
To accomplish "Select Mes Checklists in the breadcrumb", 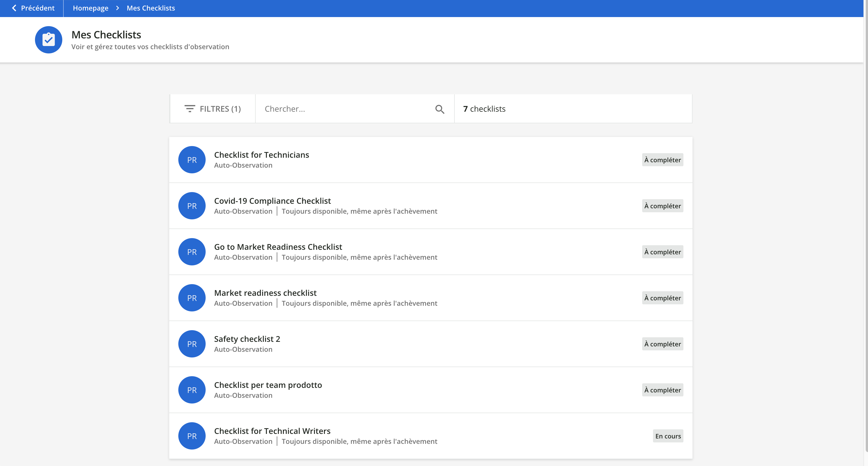I will pos(150,8).
